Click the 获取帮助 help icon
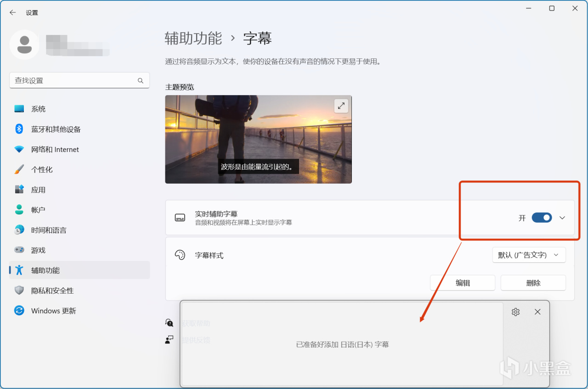 [170, 323]
